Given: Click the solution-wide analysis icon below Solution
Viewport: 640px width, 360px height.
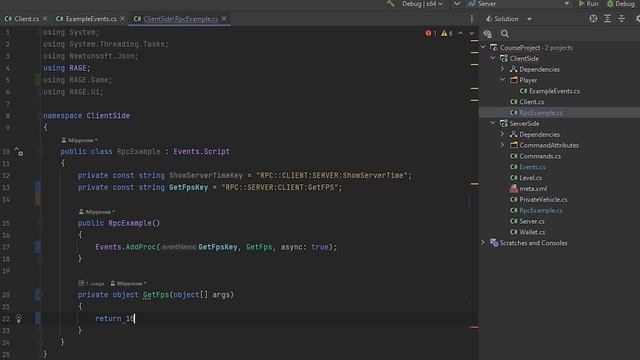Looking at the screenshot, I should click(487, 34).
